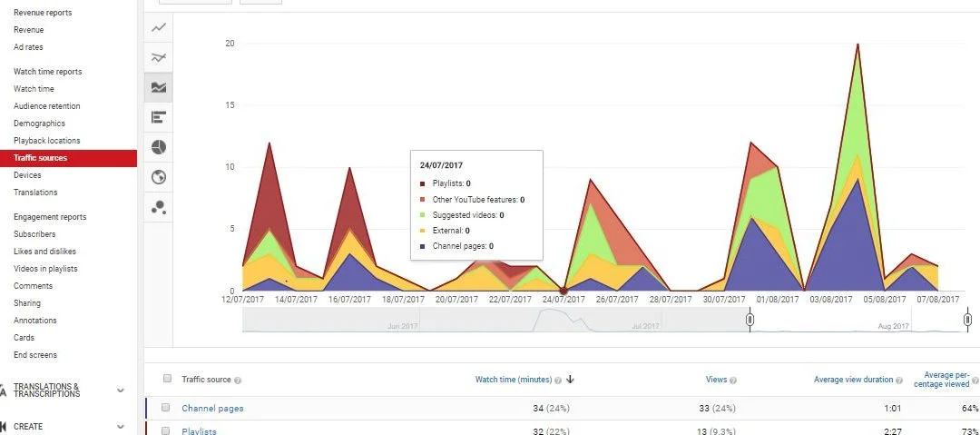980x435 pixels.
Task: Click the sort arrow on Watch time
Action: click(x=571, y=380)
